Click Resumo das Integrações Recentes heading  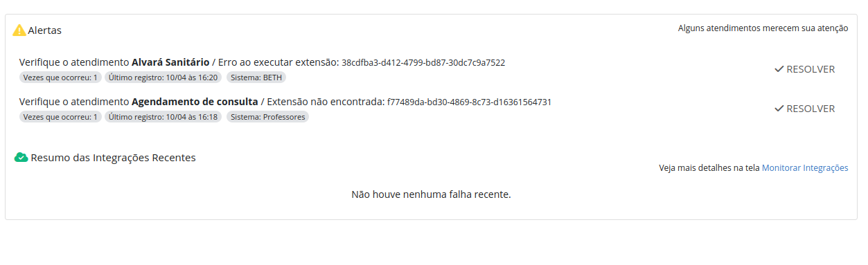114,158
